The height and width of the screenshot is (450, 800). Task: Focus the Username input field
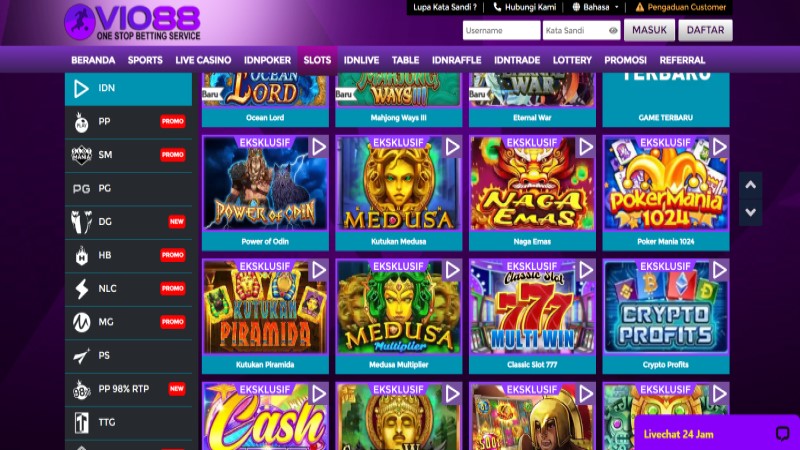coord(501,31)
